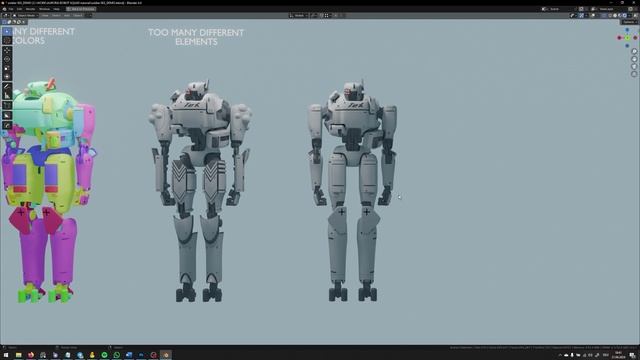Toggle the camera view gizmo button
This screenshot has width=640, height=360.
tap(634, 67)
